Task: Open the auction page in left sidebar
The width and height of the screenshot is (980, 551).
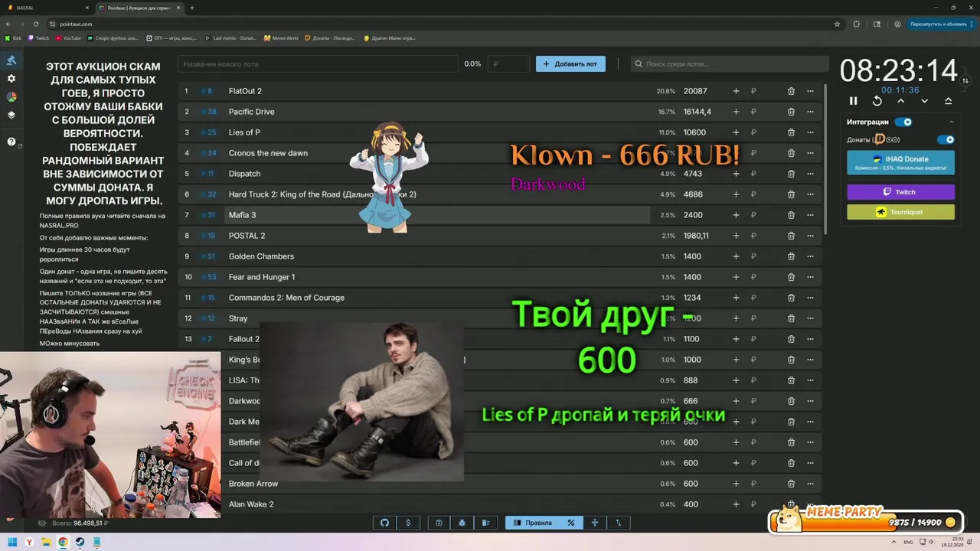Action: point(11,60)
